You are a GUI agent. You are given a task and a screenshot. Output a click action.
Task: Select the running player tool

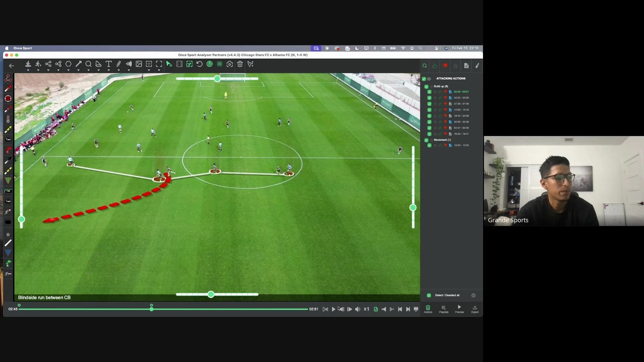pyautogui.click(x=38, y=64)
